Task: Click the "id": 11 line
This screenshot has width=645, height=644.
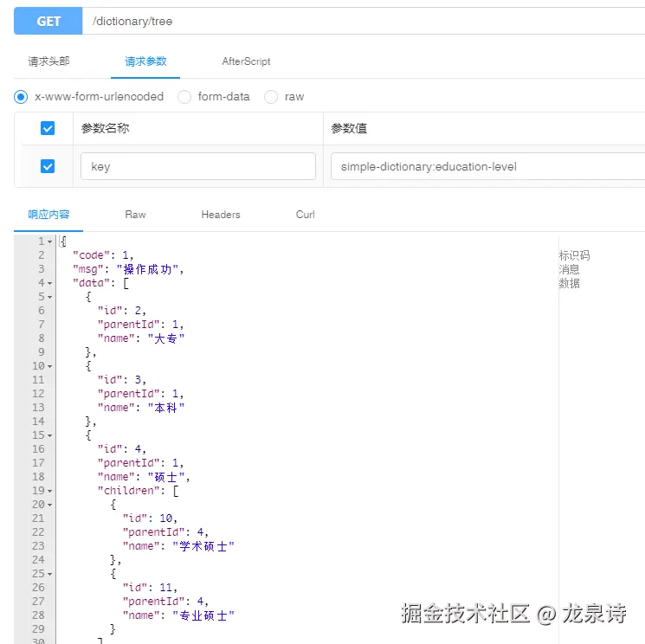Action: [150, 588]
